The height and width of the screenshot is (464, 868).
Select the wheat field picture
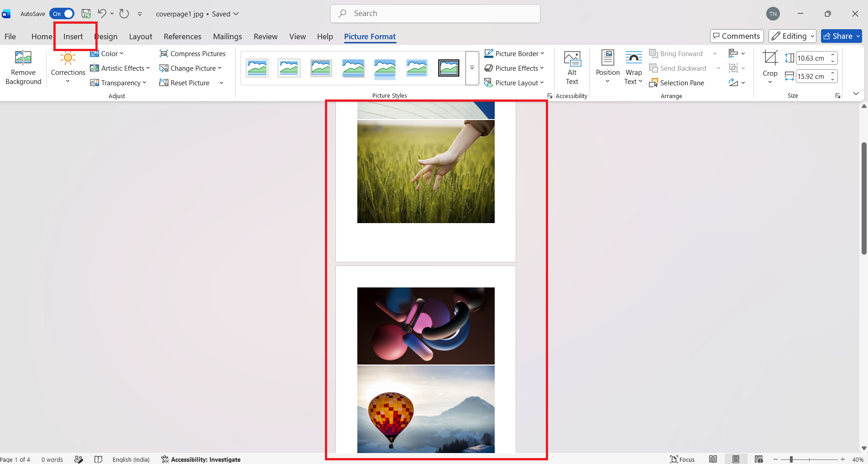click(x=426, y=172)
